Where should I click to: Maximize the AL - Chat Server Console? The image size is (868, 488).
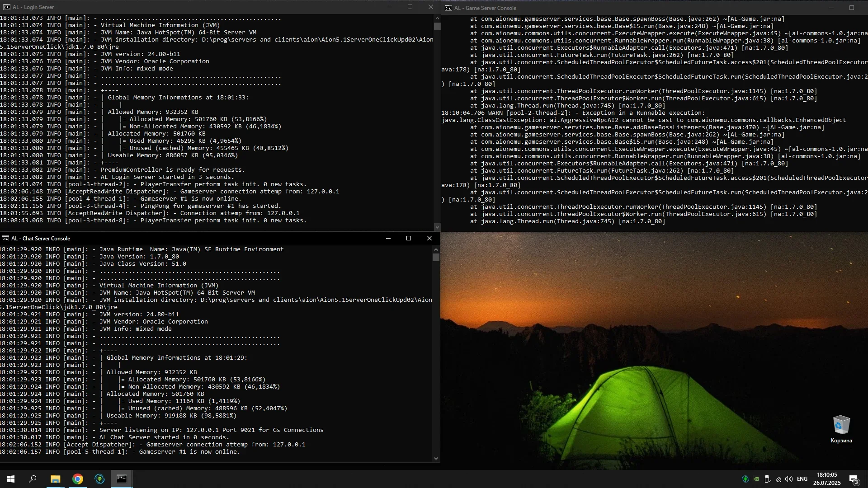pos(409,238)
